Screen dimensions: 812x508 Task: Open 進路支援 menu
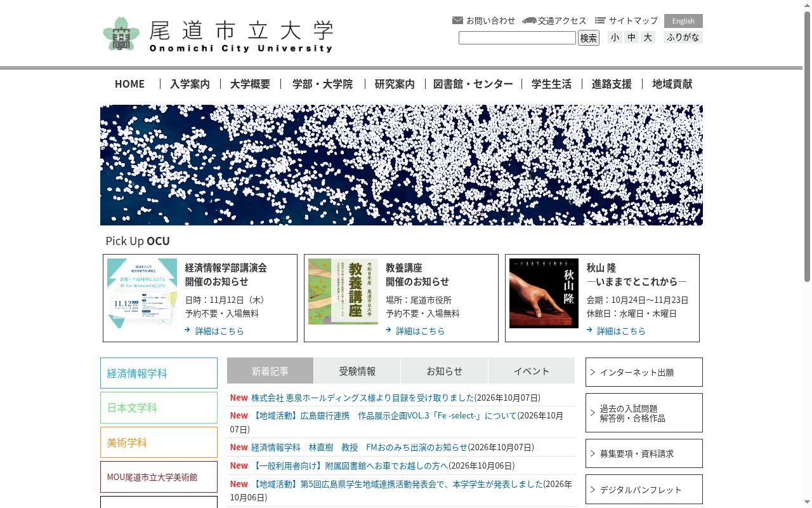pyautogui.click(x=612, y=84)
